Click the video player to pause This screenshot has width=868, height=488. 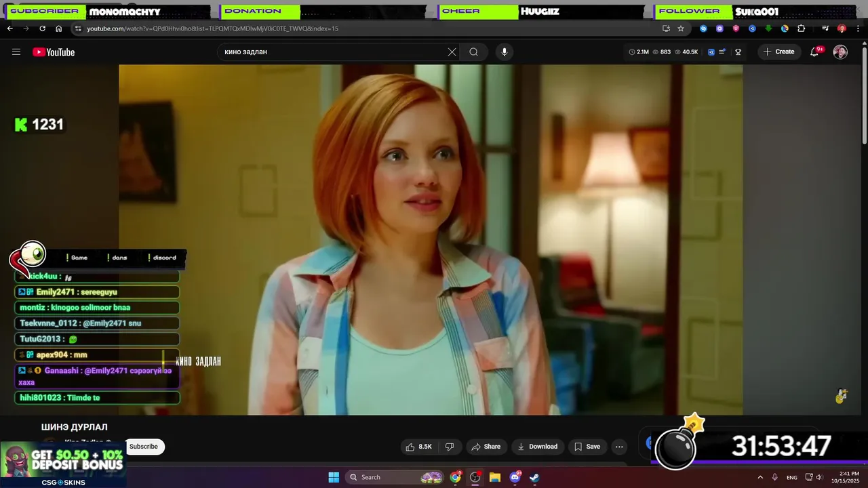pos(431,239)
